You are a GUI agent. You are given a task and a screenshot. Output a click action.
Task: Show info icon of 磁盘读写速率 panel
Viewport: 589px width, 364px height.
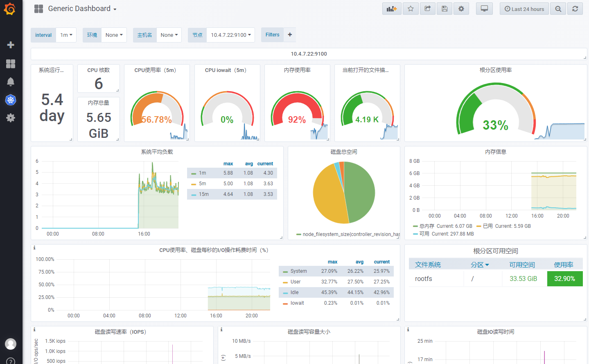[34, 330]
